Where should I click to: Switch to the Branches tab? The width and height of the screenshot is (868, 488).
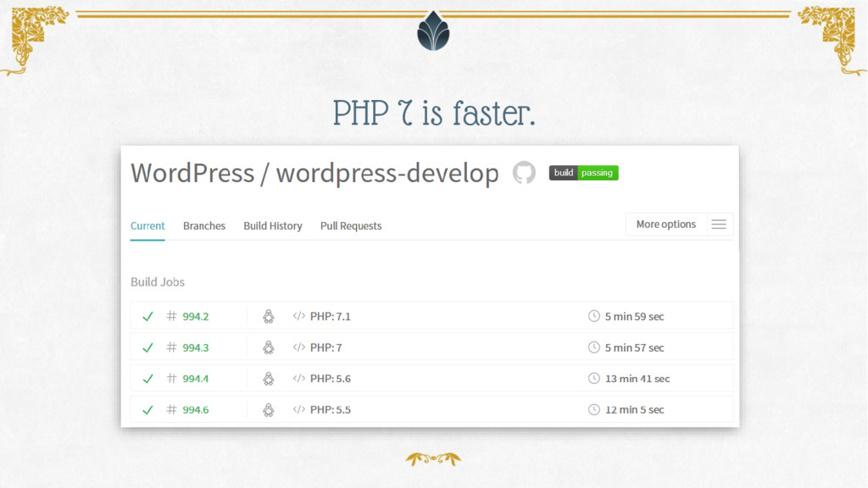[204, 225]
